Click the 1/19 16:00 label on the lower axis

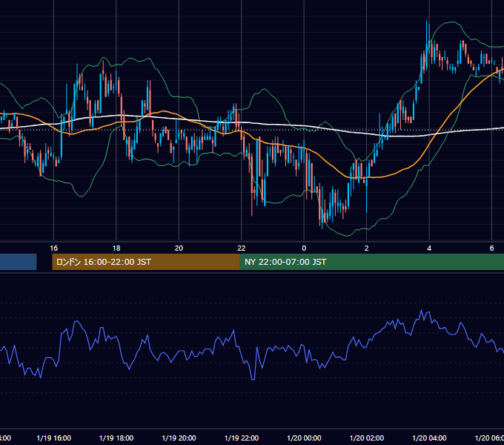coord(53,438)
